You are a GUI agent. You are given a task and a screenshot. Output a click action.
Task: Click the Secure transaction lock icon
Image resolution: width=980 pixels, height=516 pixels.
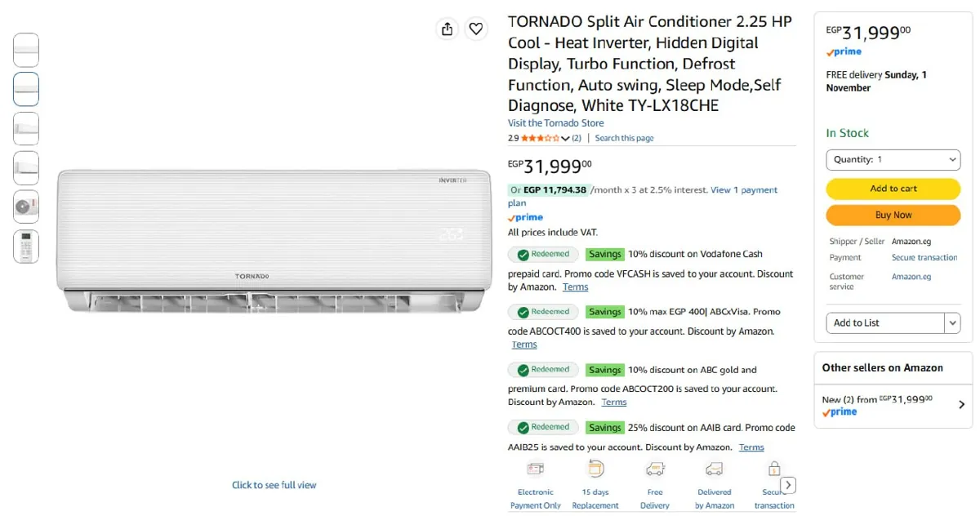pos(773,469)
